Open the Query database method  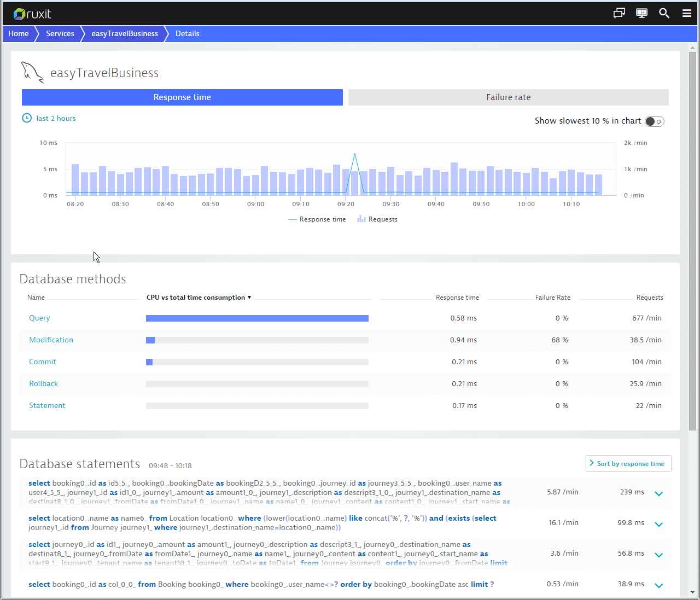click(39, 318)
